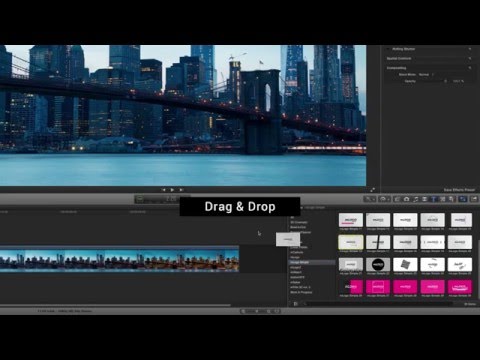Click the Titles browser search field
Screen dimensions: 480x360
(x=378, y=304)
